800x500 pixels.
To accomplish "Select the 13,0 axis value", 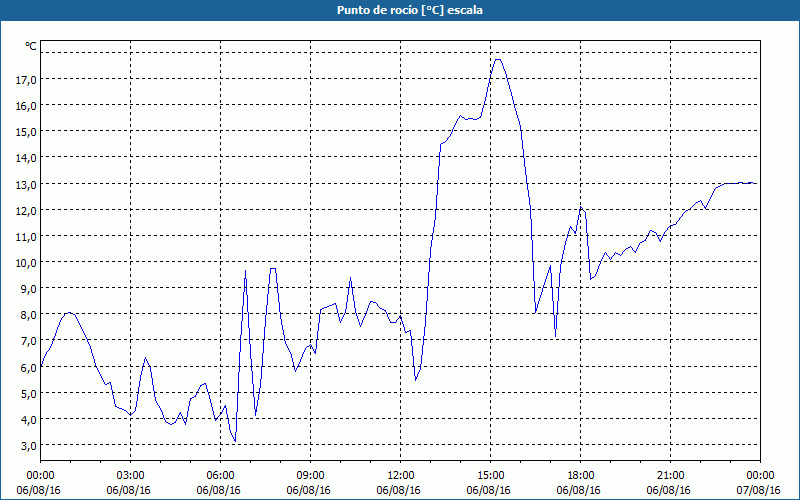I will 26,185.
